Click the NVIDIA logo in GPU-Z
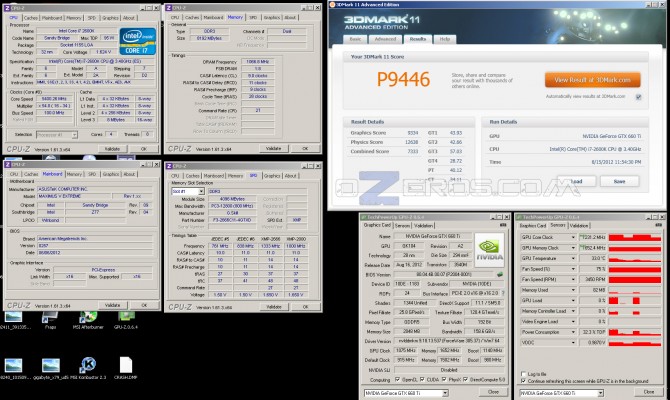670x400 pixels. point(489,250)
